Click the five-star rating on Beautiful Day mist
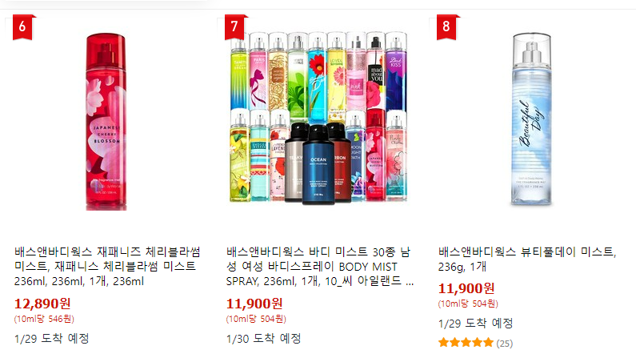The image size is (644, 350). [x=466, y=343]
